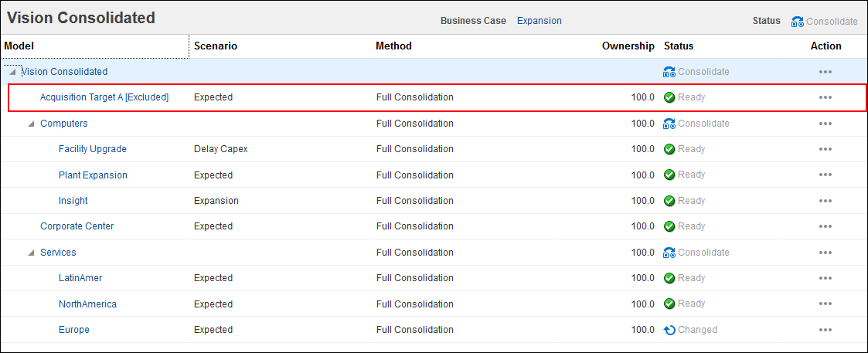Screen dimensions: 868x353
Task: Click the header Consolidate status icon
Action: tap(797, 22)
